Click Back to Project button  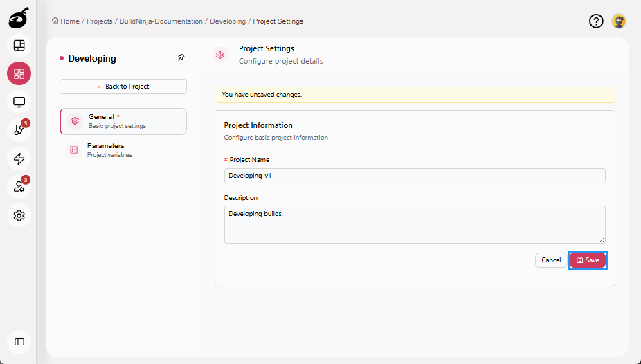pos(123,87)
